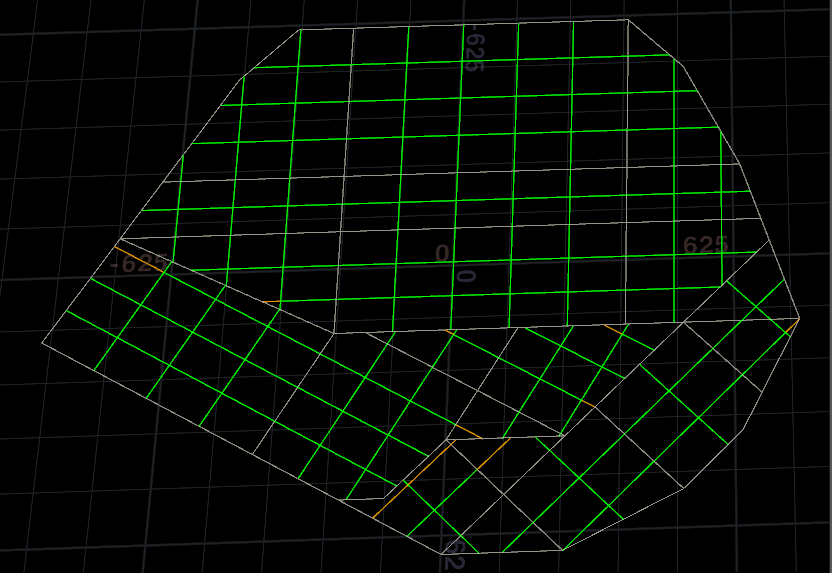Screen dimensions: 832x573
Task: Select the top-left vertex of the notch
Action: click(x=446, y=440)
